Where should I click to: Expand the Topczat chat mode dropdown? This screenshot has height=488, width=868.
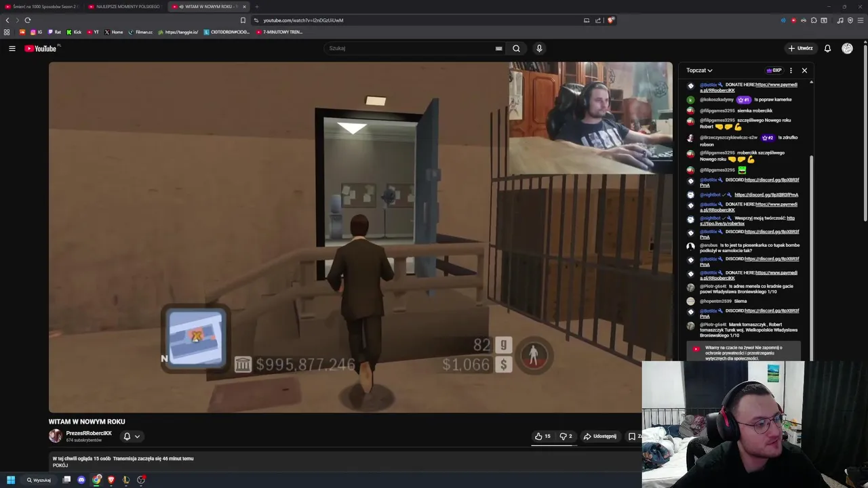[699, 70]
